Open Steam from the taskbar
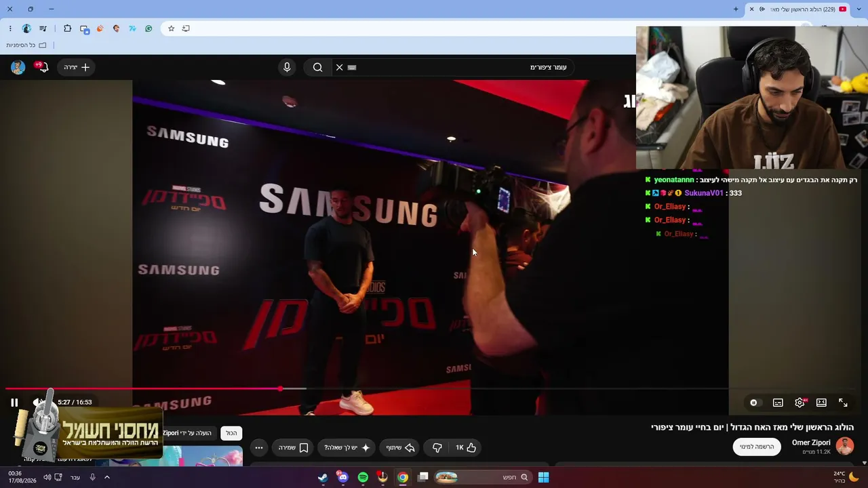Image resolution: width=868 pixels, height=488 pixels. pos(323,477)
